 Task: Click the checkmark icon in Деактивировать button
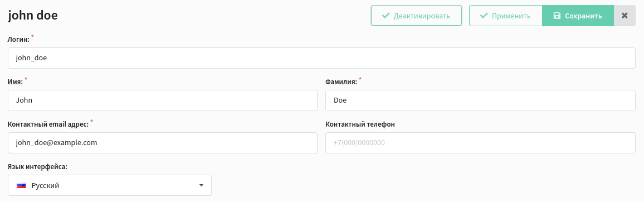[386, 16]
